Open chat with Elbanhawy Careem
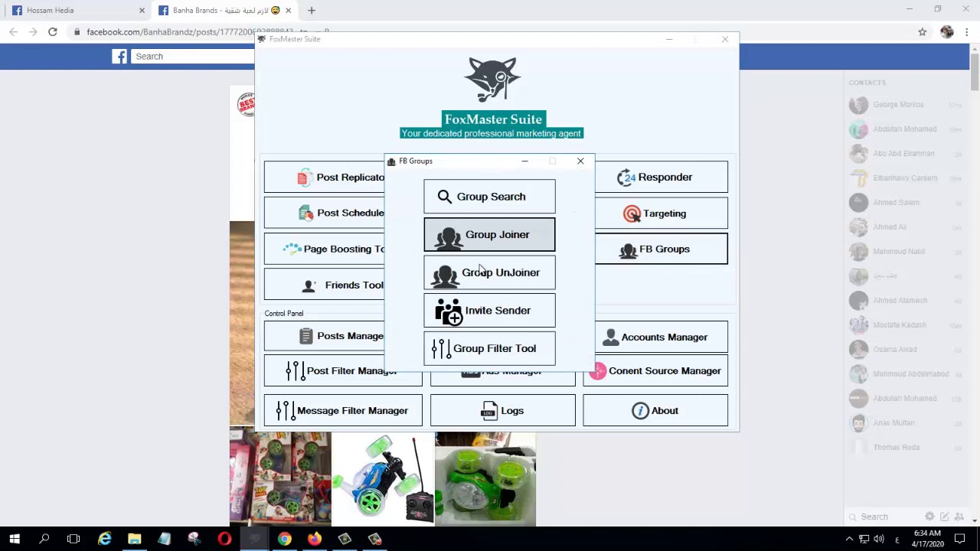980x551 pixels. pos(905,178)
